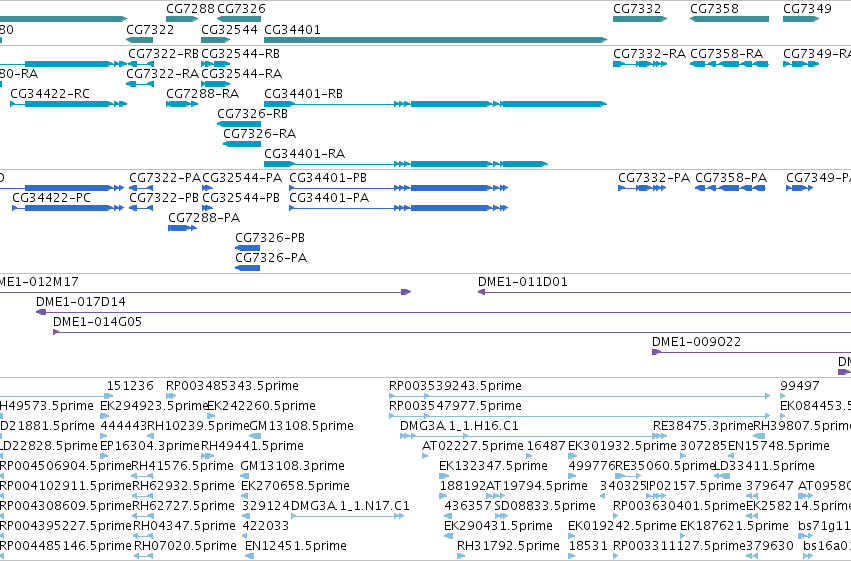Click the CG7322 gene label

150,29
